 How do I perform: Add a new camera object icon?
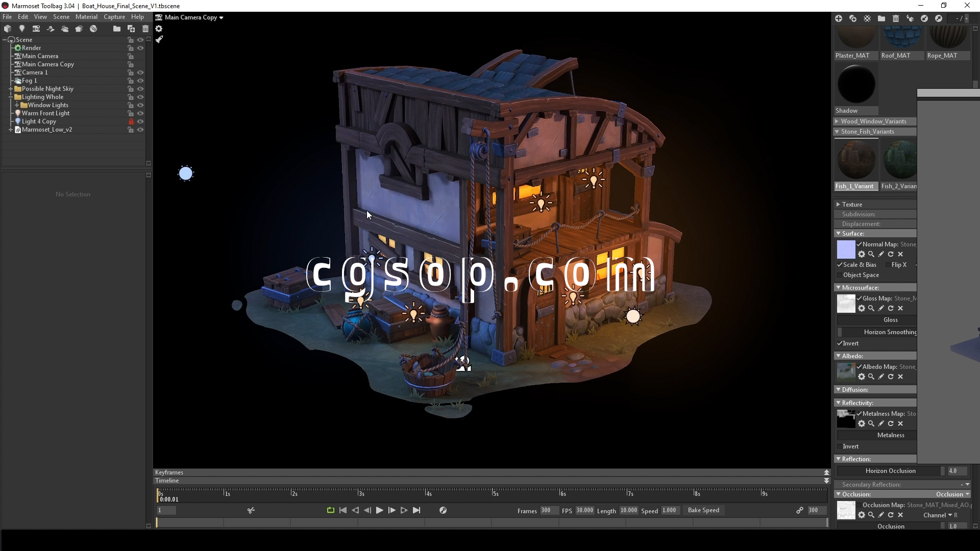click(x=36, y=29)
